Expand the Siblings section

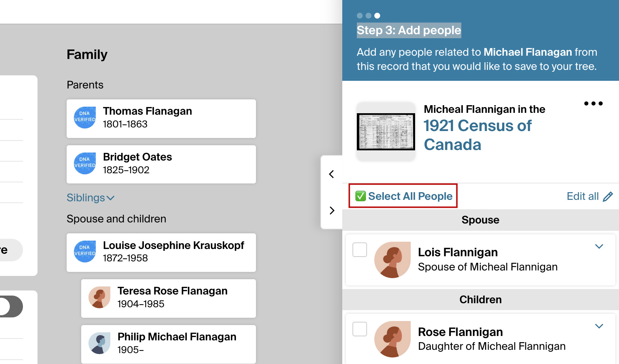(90, 198)
